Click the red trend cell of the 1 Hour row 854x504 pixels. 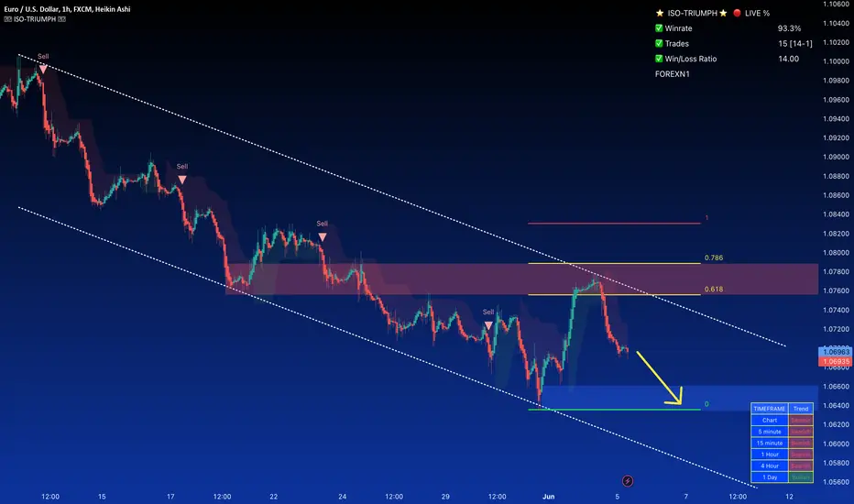pos(801,455)
